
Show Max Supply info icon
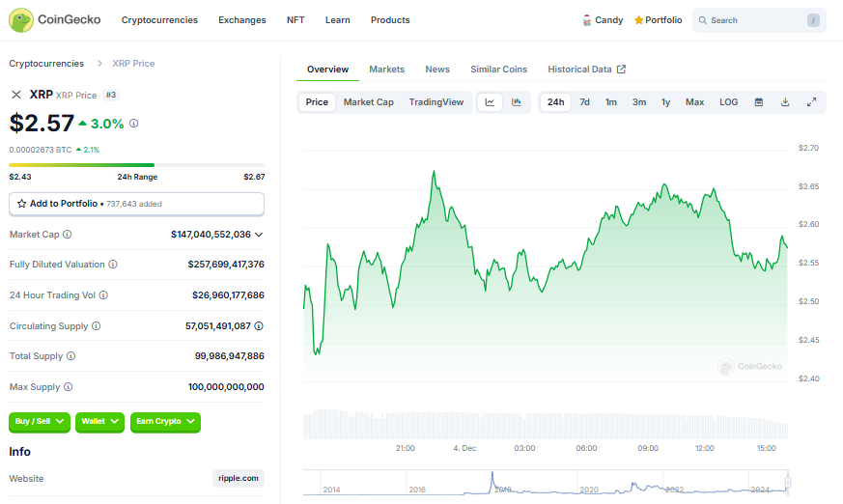68,387
